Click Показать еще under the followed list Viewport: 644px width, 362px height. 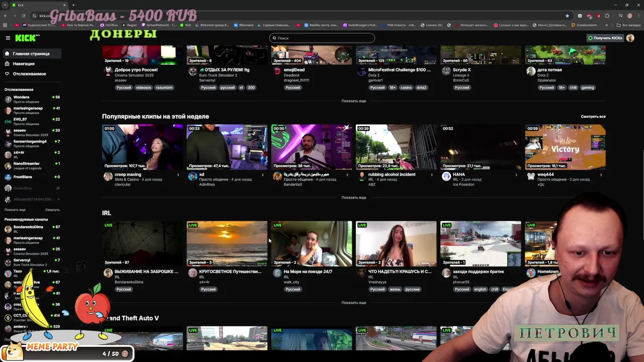[15, 210]
